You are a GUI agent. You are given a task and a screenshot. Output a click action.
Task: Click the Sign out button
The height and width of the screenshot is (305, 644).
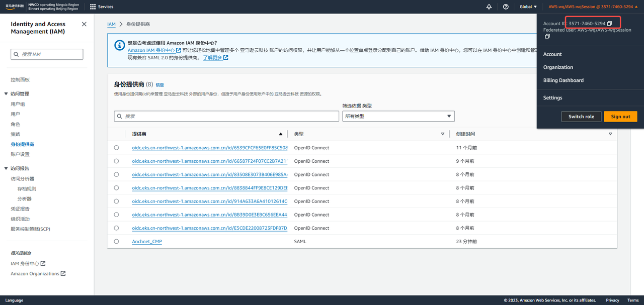pos(620,117)
